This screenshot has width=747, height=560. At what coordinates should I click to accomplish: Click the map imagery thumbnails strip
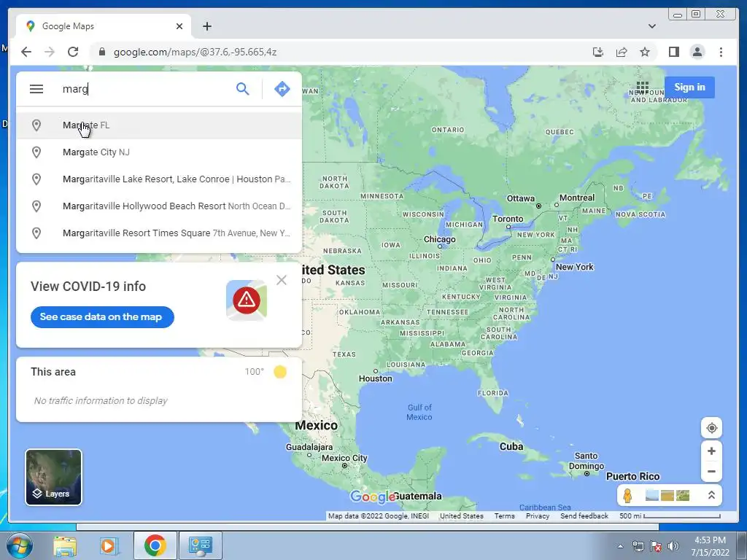[667, 495]
